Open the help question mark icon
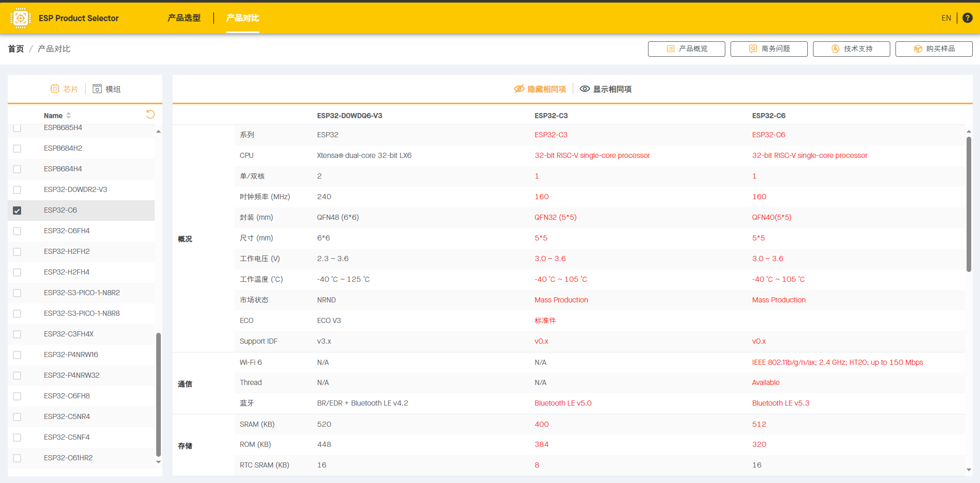 click(968, 18)
